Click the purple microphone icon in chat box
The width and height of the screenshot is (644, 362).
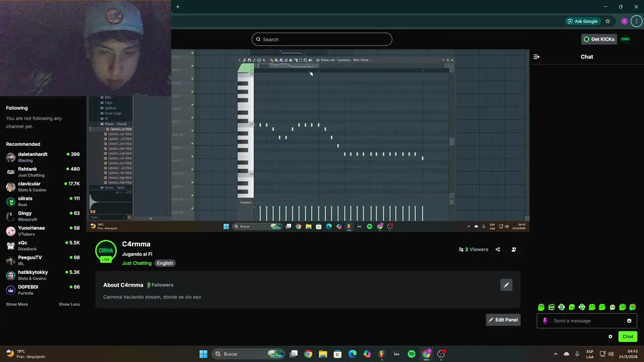coord(544,321)
